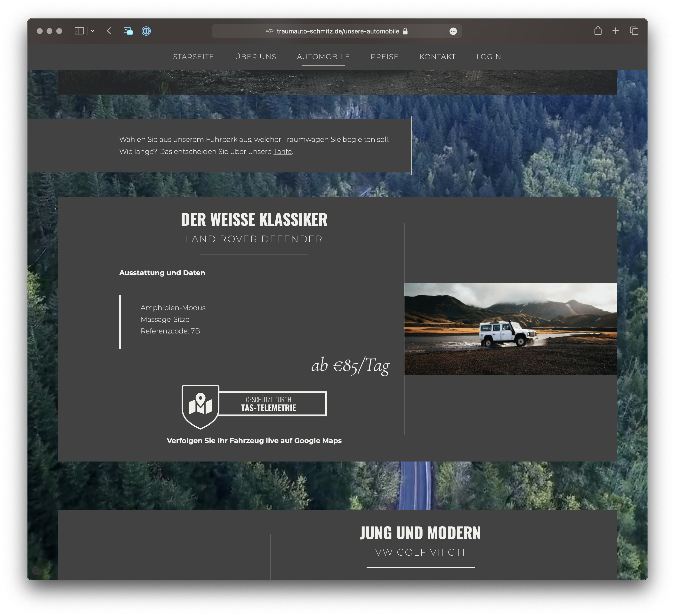Toggle the Safari sidebar icon

pos(79,31)
